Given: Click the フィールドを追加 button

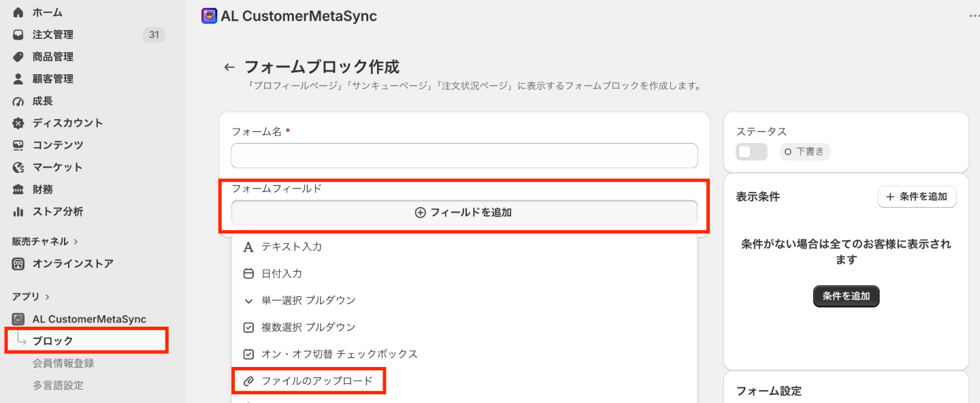Looking at the screenshot, I should (464, 212).
